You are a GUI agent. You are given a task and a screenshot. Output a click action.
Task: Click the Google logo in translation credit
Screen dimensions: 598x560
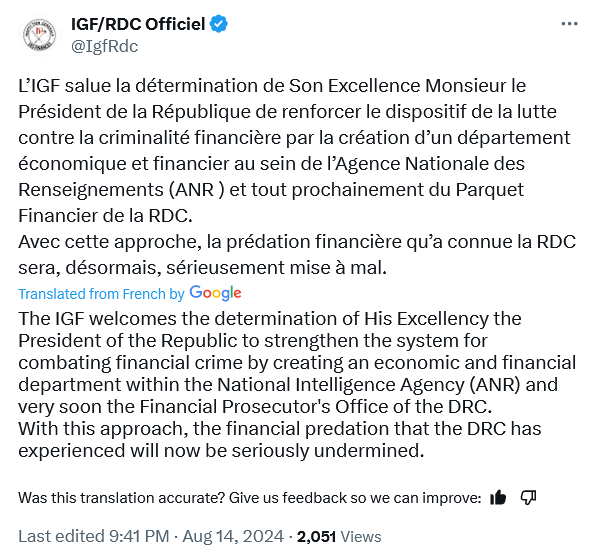215,293
